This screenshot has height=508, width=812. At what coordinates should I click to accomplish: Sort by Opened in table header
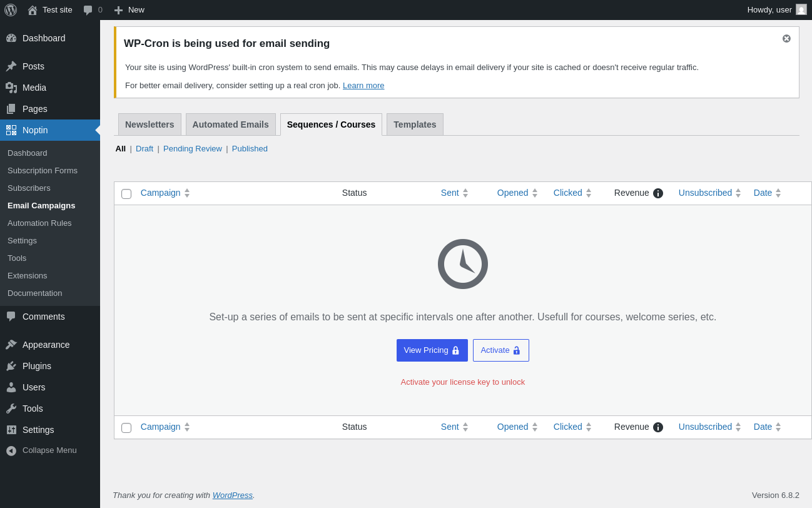517,193
